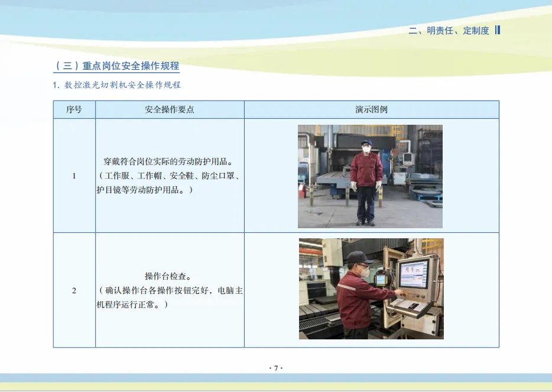Click the 安全操作要点 column header
The width and height of the screenshot is (552, 392).
(170, 109)
